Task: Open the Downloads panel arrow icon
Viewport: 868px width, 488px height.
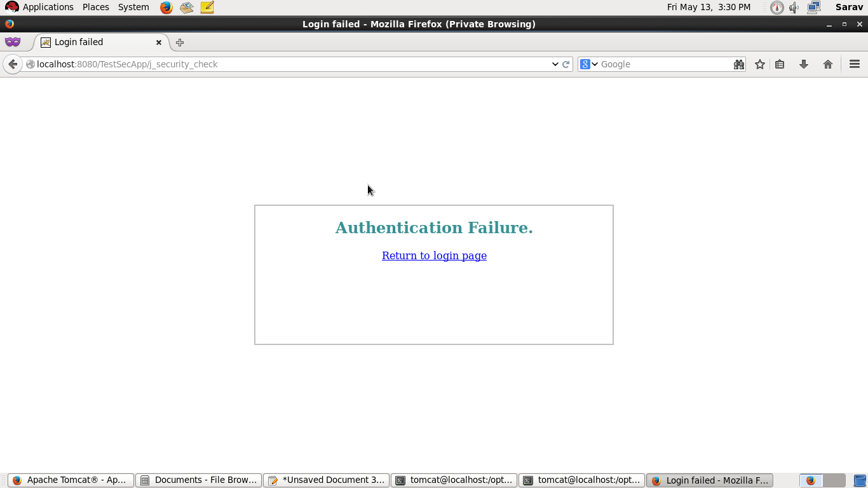Action: pyautogui.click(x=804, y=64)
